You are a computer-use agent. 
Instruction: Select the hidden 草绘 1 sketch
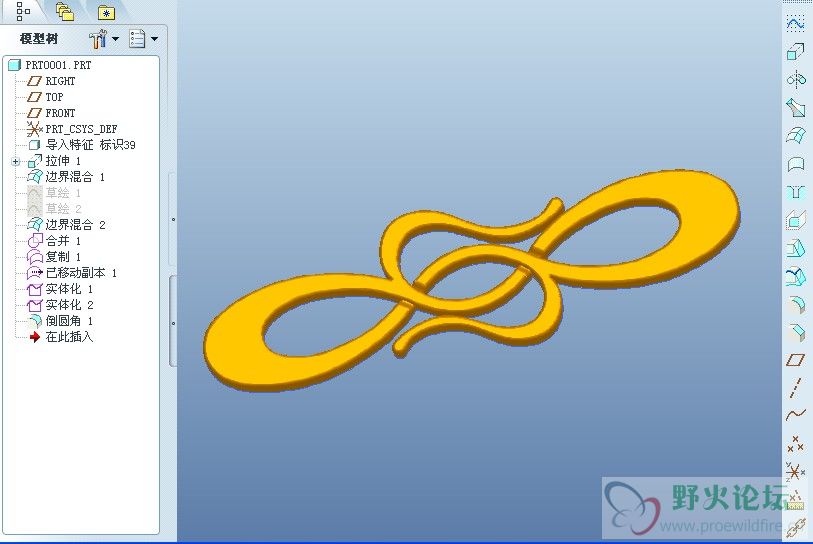(54, 193)
